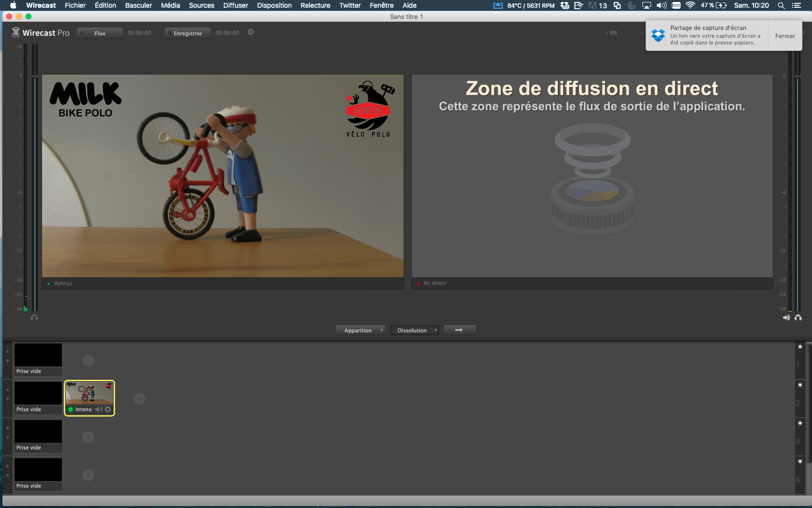Click speaker icon below right audio meter
The height and width of the screenshot is (508, 812).
[x=786, y=318]
